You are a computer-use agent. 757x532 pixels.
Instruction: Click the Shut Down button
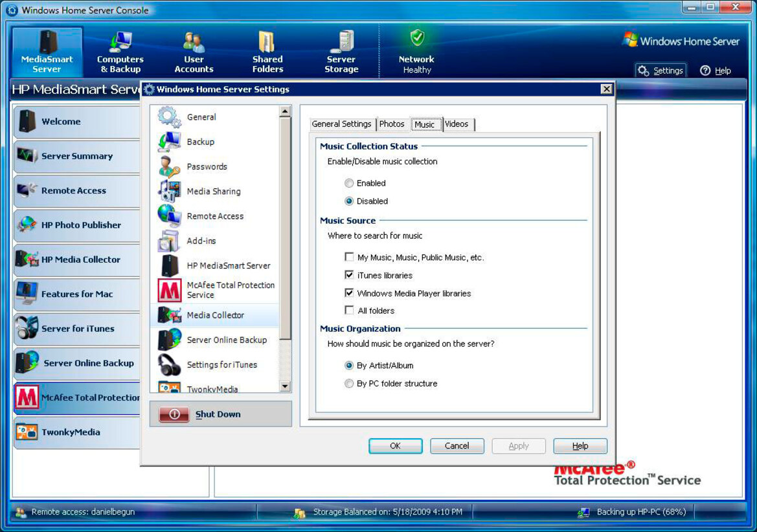click(x=221, y=414)
